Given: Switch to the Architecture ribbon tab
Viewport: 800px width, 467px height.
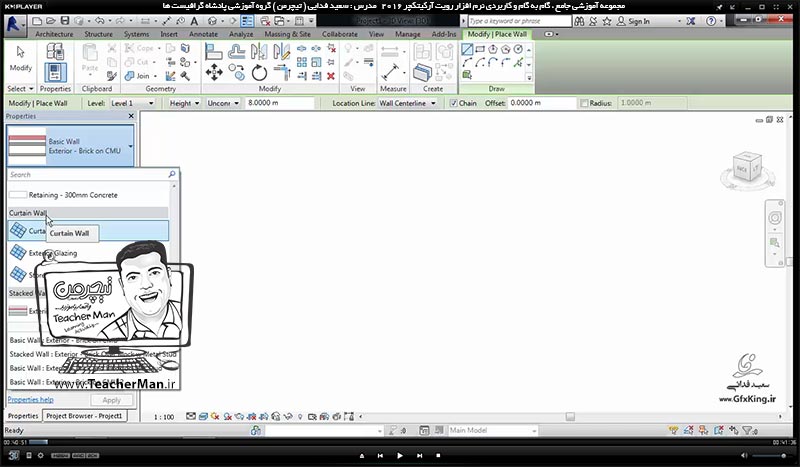Looking at the screenshot, I should point(54,34).
